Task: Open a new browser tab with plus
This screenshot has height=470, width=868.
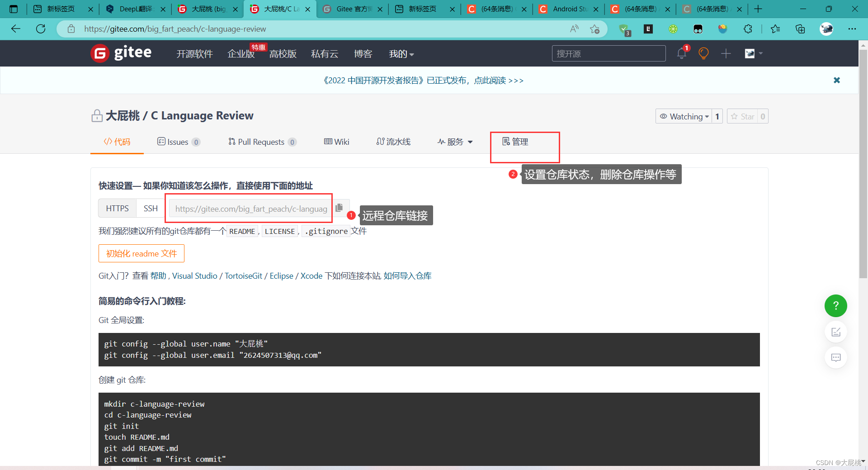Action: (x=758, y=9)
